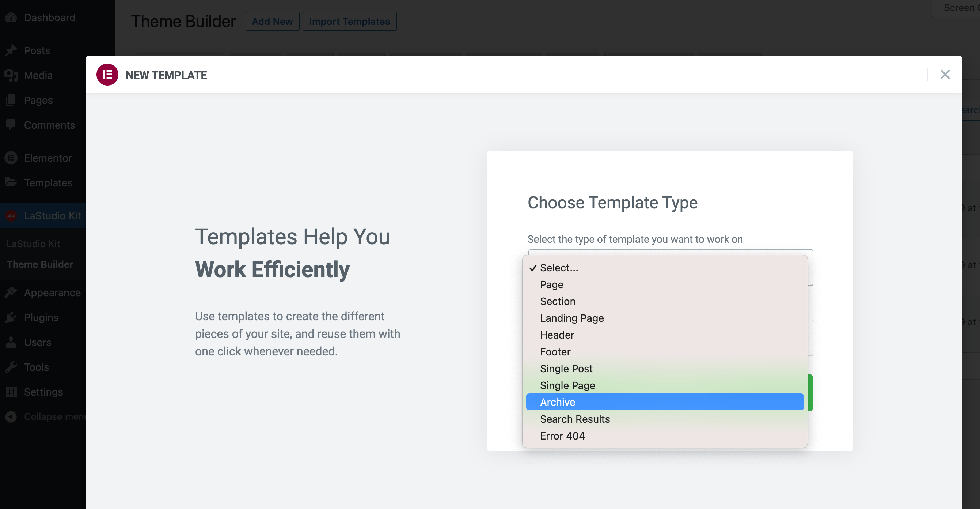The height and width of the screenshot is (509, 980).
Task: Choose the Header option from dropdown
Action: [x=557, y=335]
